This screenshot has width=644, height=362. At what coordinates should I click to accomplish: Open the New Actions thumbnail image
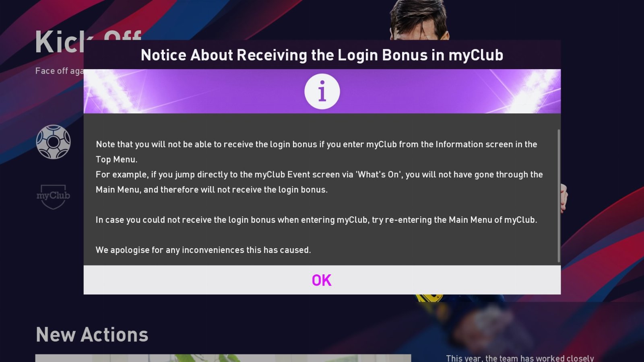pos(223,358)
